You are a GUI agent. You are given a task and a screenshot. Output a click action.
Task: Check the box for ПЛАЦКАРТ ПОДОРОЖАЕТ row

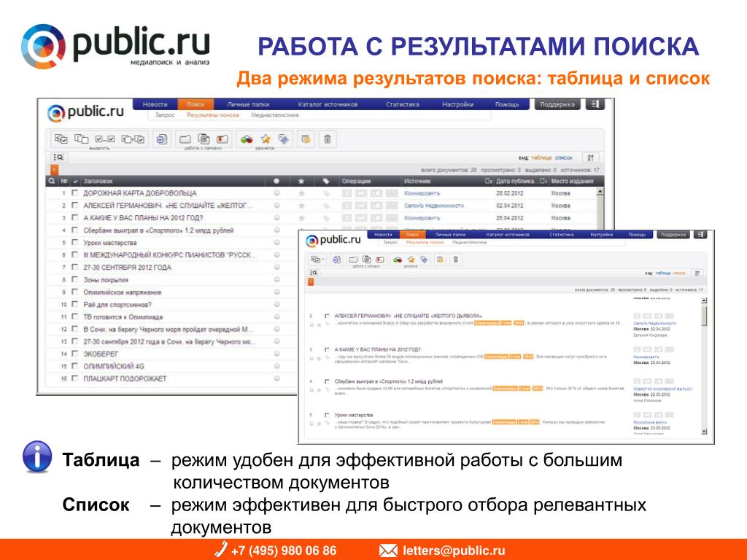point(74,378)
